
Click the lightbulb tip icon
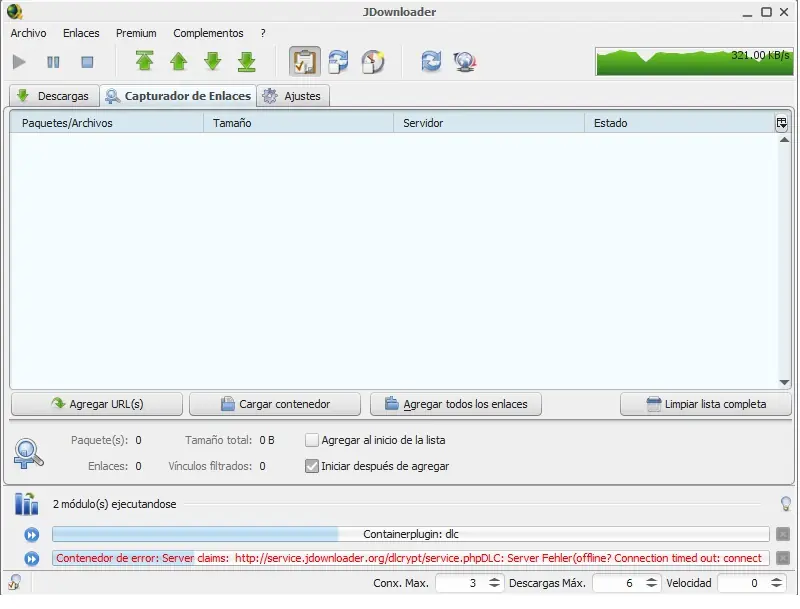coord(786,504)
